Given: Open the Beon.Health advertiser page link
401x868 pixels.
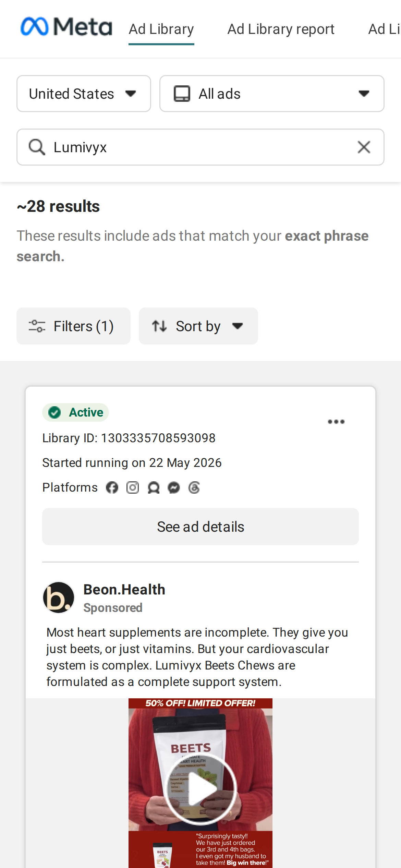Looking at the screenshot, I should tap(124, 590).
